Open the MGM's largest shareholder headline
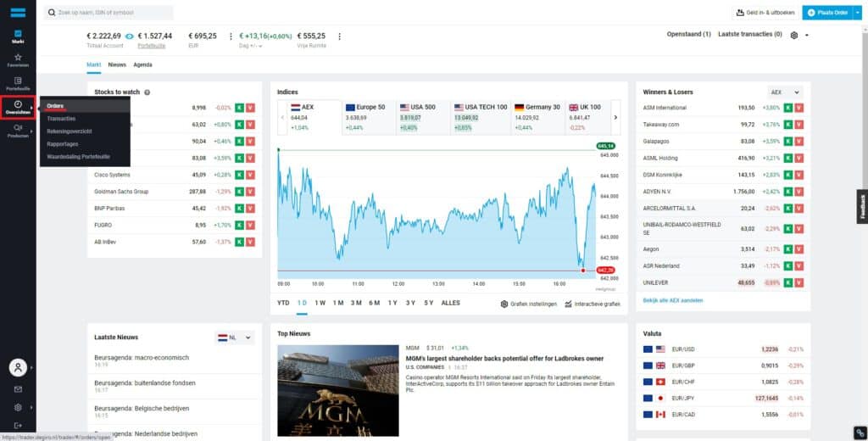 (x=504, y=359)
